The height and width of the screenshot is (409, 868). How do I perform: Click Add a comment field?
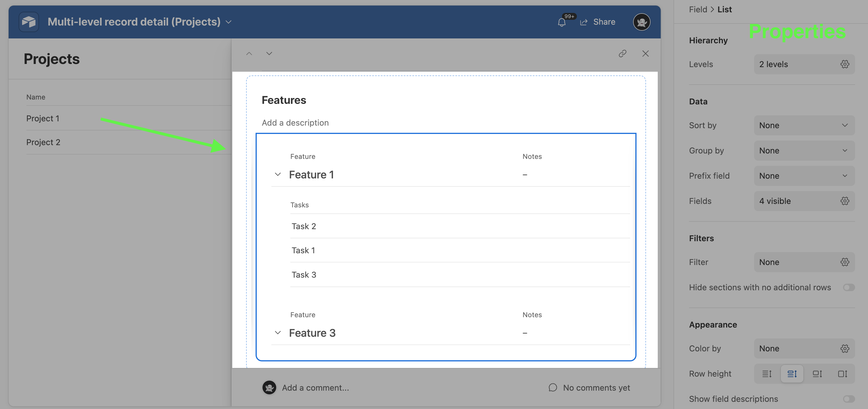pyautogui.click(x=316, y=388)
